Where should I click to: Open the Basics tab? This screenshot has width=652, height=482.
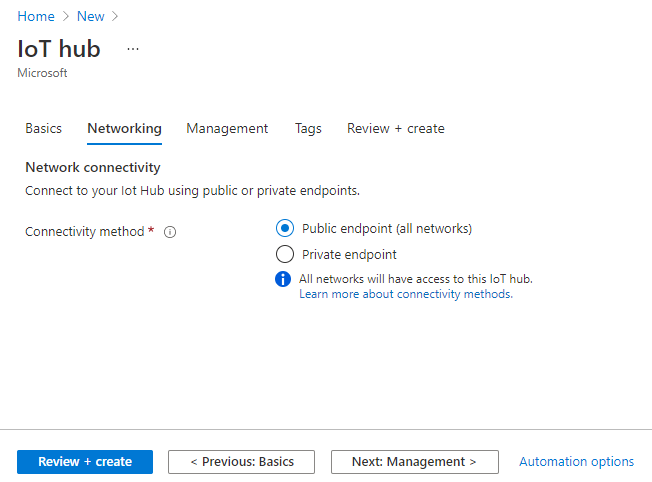(43, 128)
